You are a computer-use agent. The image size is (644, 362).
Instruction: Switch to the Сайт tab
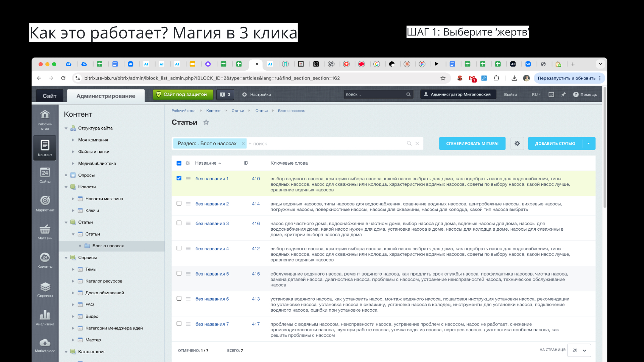[49, 96]
